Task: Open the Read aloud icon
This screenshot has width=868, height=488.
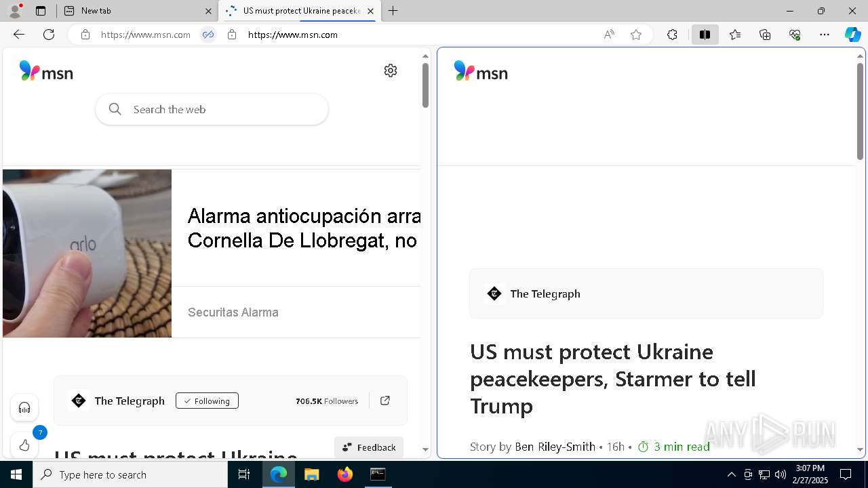Action: pos(609,35)
